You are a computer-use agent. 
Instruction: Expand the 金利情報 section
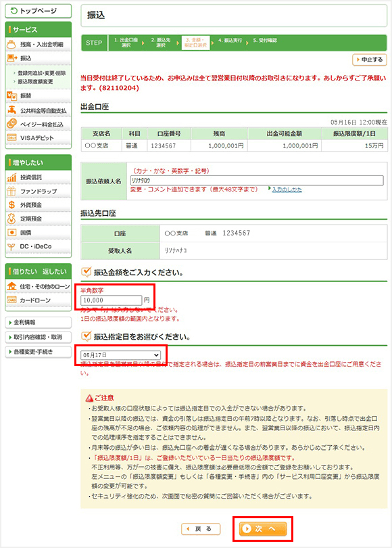(38, 322)
